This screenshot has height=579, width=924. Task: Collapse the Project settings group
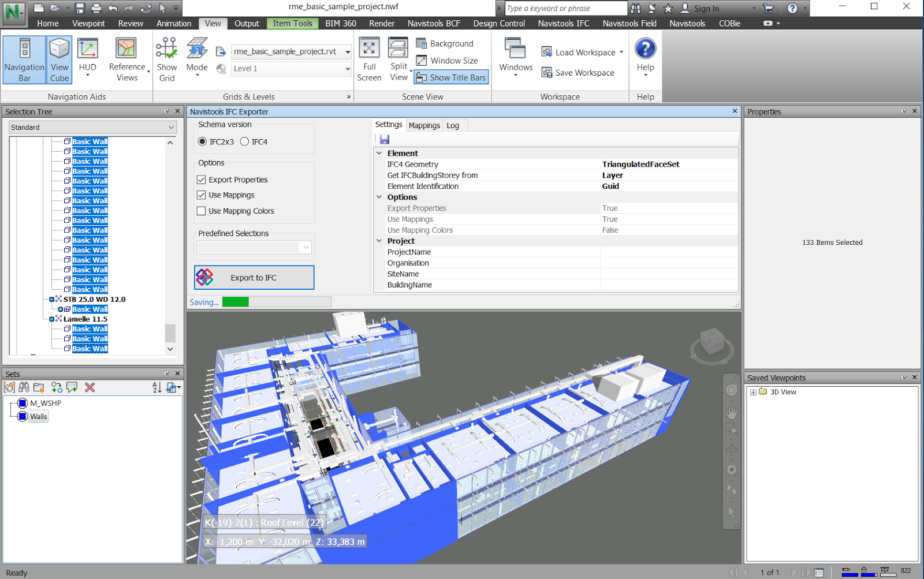tap(379, 241)
